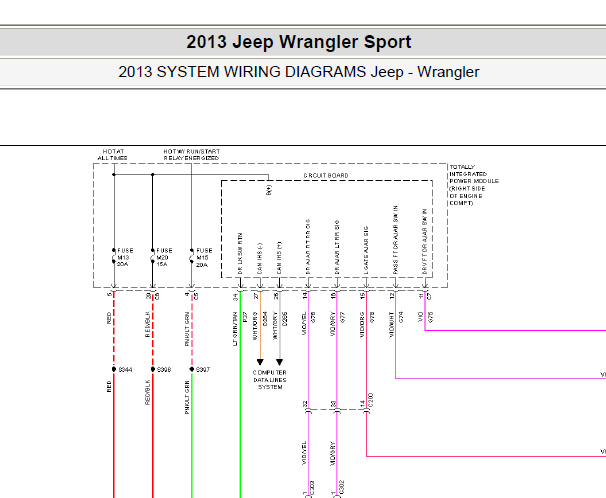
Task: Click the splice label 'S307'
Action: click(x=203, y=370)
